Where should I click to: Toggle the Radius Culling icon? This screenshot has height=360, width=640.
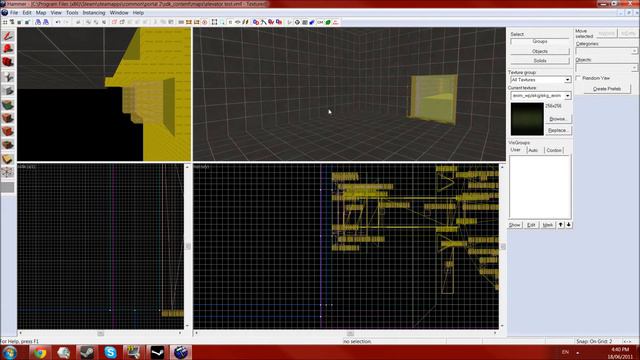click(204, 22)
